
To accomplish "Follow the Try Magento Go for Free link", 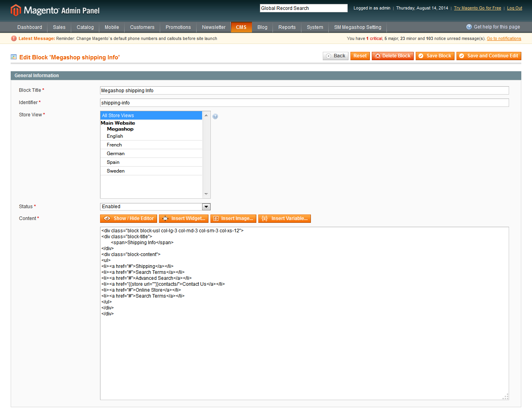I will point(477,8).
